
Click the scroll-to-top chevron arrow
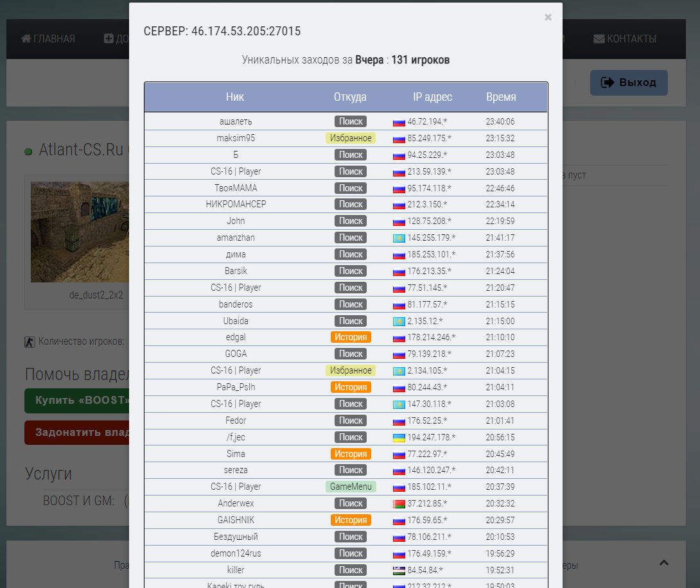664,562
